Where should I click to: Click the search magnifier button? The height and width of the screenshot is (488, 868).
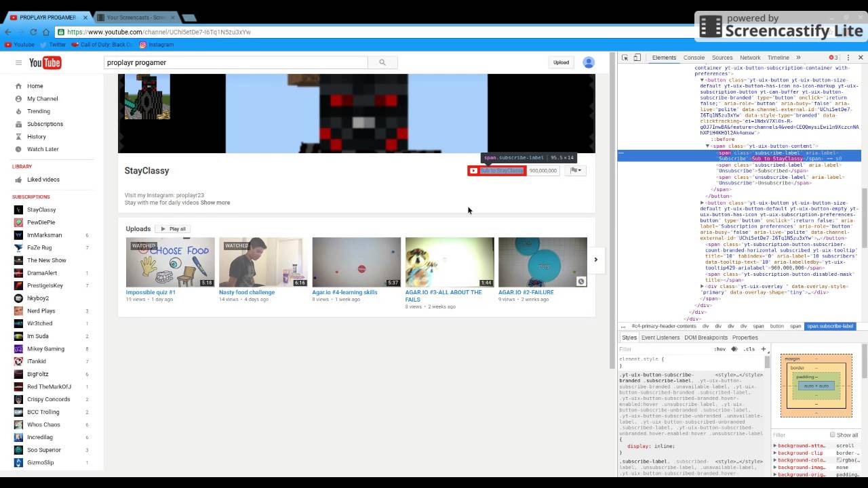pos(382,62)
